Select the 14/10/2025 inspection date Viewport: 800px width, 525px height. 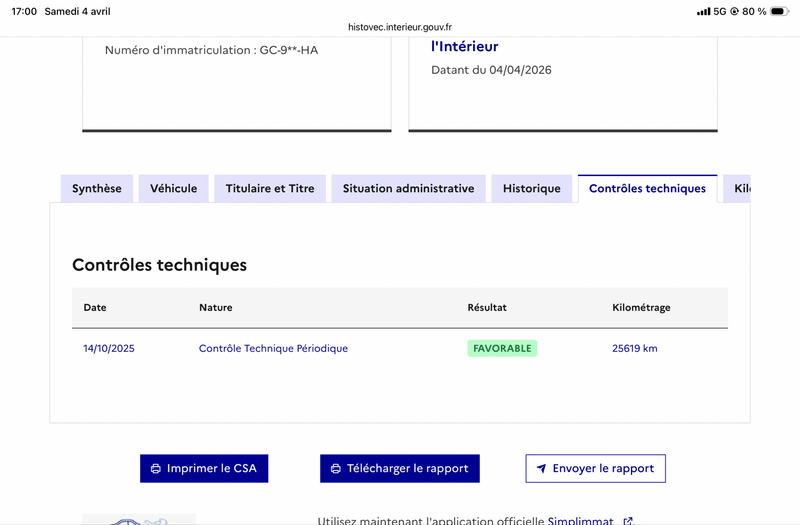pyautogui.click(x=109, y=348)
